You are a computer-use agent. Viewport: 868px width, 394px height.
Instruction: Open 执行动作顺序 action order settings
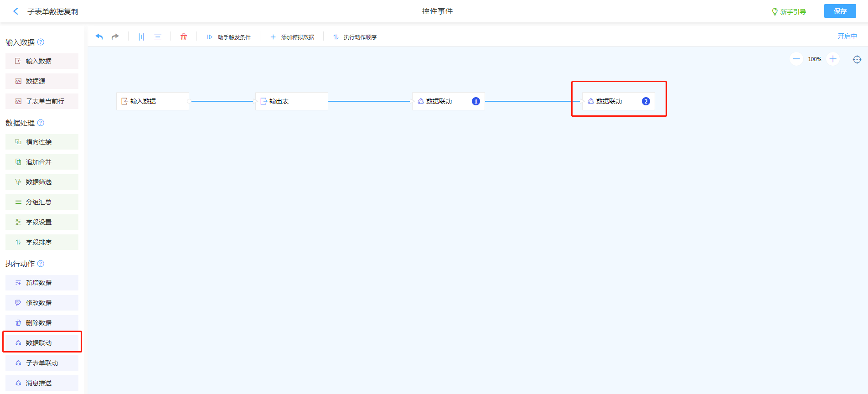point(355,37)
